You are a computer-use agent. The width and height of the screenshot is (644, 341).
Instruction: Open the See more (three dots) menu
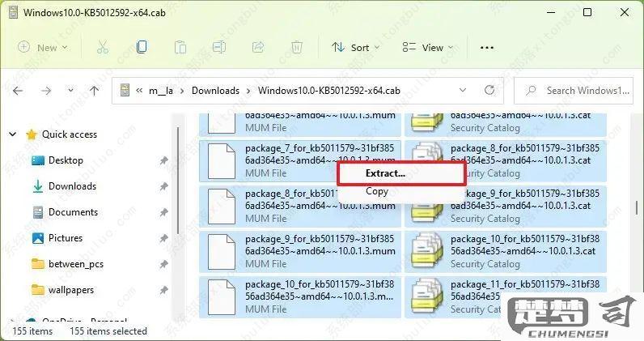pyautogui.click(x=487, y=48)
